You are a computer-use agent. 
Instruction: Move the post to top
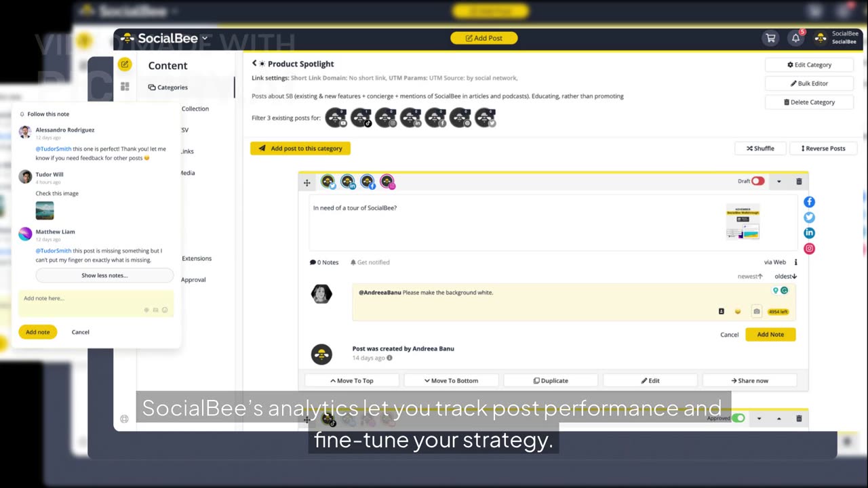coord(351,381)
